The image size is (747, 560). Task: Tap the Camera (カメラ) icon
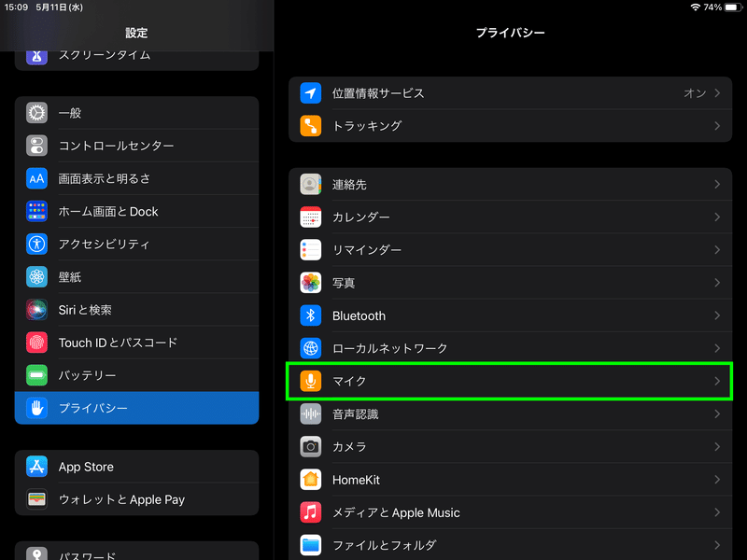(x=311, y=447)
